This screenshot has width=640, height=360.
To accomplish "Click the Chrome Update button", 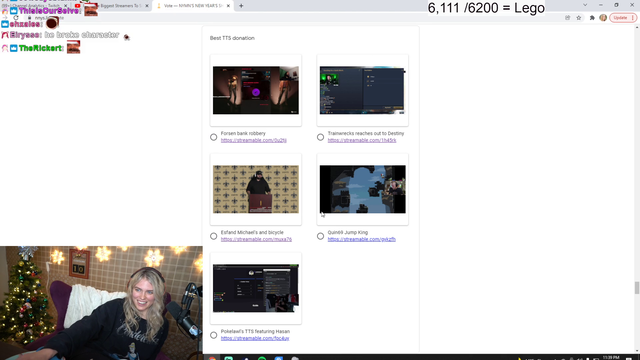I will point(623,18).
